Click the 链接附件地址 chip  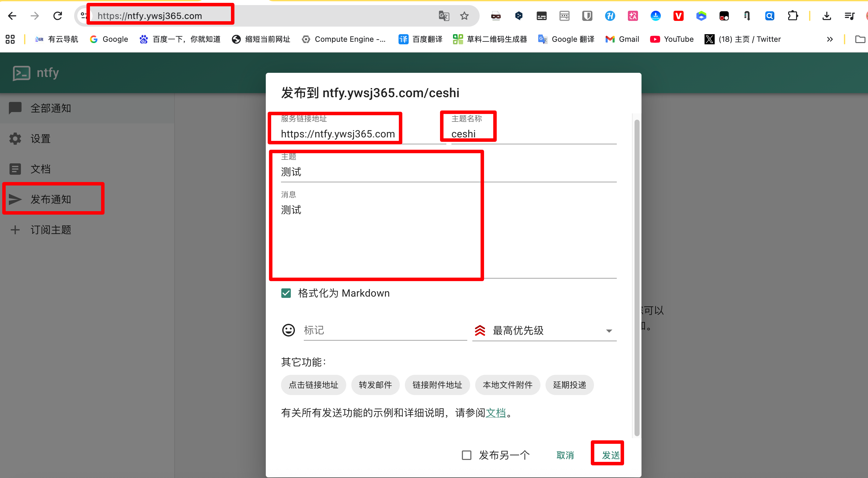tap(437, 385)
